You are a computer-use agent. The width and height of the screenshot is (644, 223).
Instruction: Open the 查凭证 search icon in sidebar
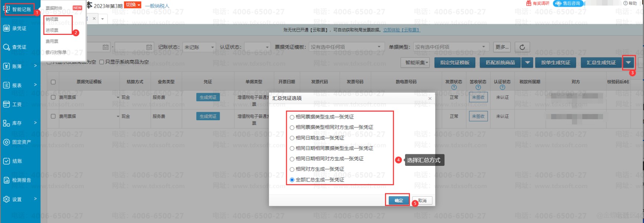tap(6, 47)
